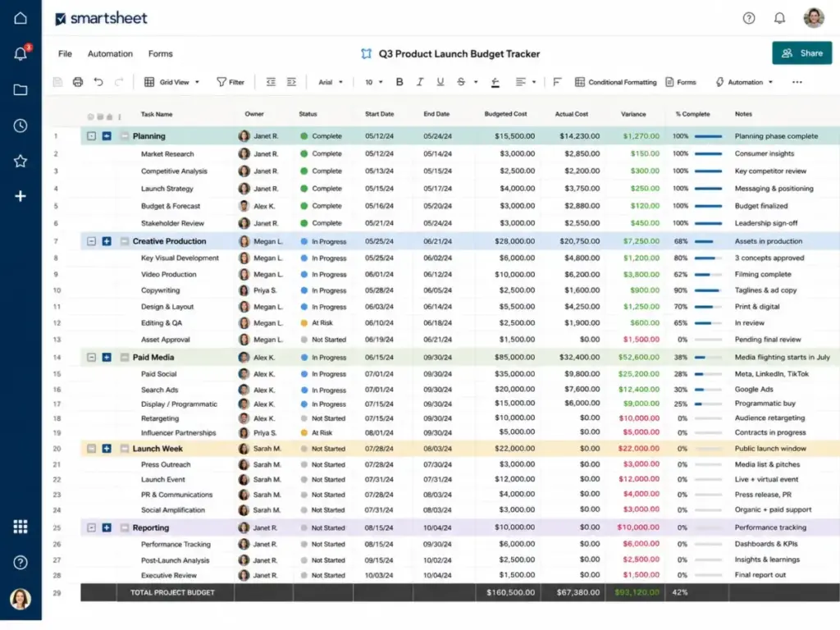This screenshot has height=630, width=840.
Task: Open the text alignment dropdown
Action: coord(525,82)
